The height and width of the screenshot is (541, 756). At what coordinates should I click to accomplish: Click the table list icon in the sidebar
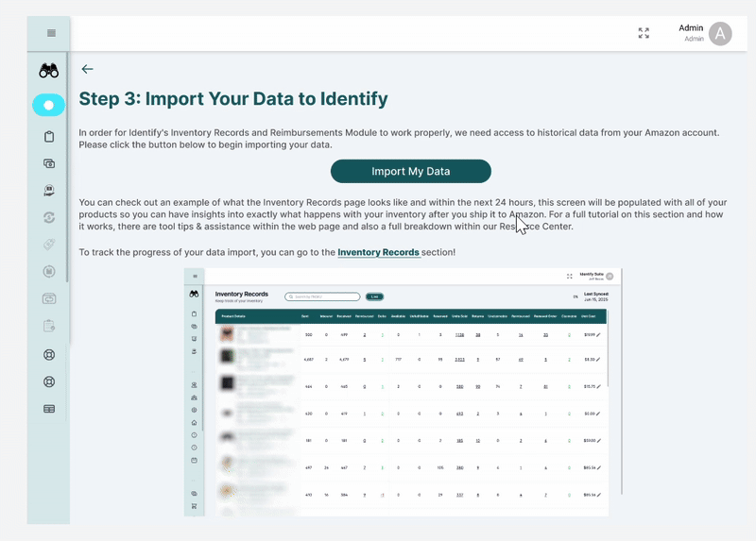pos(49,409)
